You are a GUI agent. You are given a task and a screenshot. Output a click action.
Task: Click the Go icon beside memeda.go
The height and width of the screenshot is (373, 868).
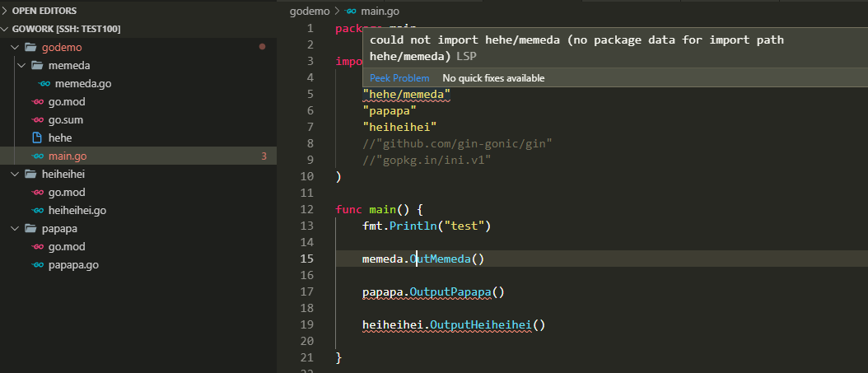44,83
